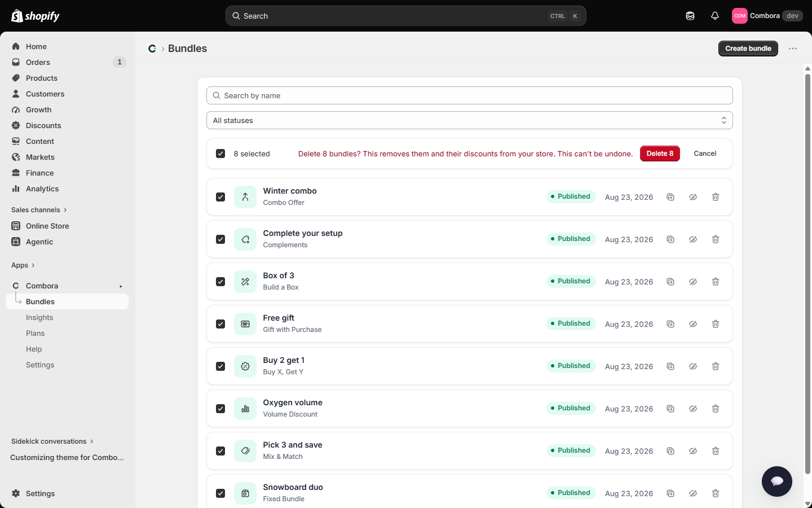Screen dimensions: 812x508
Task: Delete the Oxygen volume bundle
Action: coord(716,409)
